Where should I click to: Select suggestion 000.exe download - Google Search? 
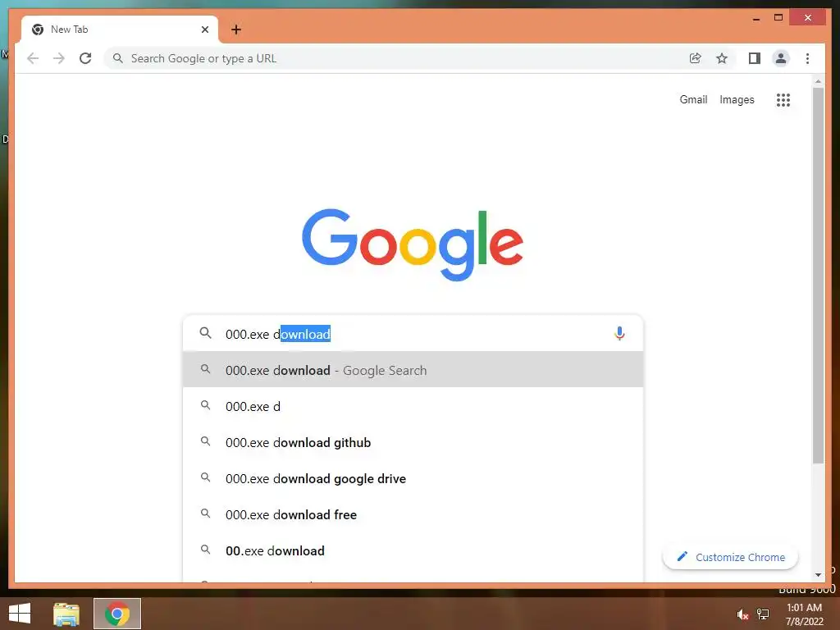click(413, 370)
